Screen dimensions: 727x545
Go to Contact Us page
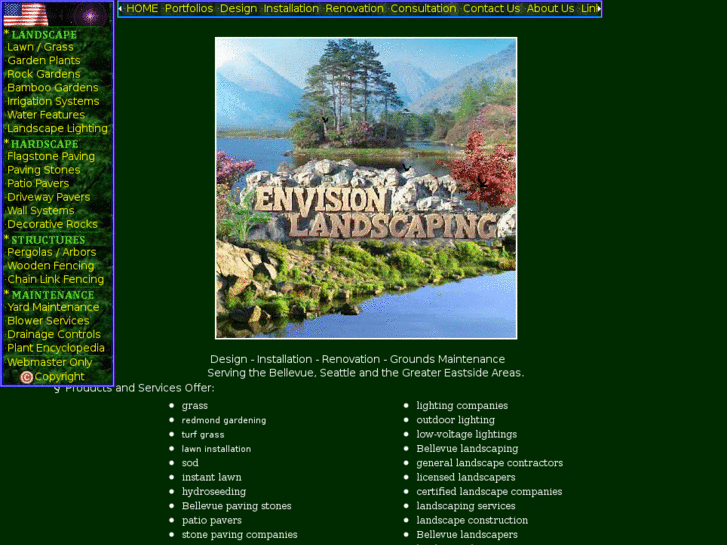(x=491, y=9)
